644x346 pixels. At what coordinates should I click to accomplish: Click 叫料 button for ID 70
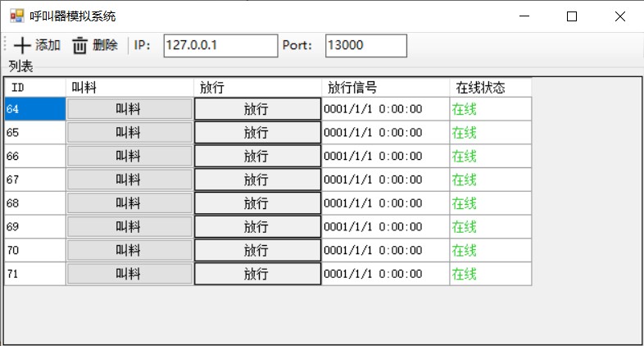click(129, 250)
